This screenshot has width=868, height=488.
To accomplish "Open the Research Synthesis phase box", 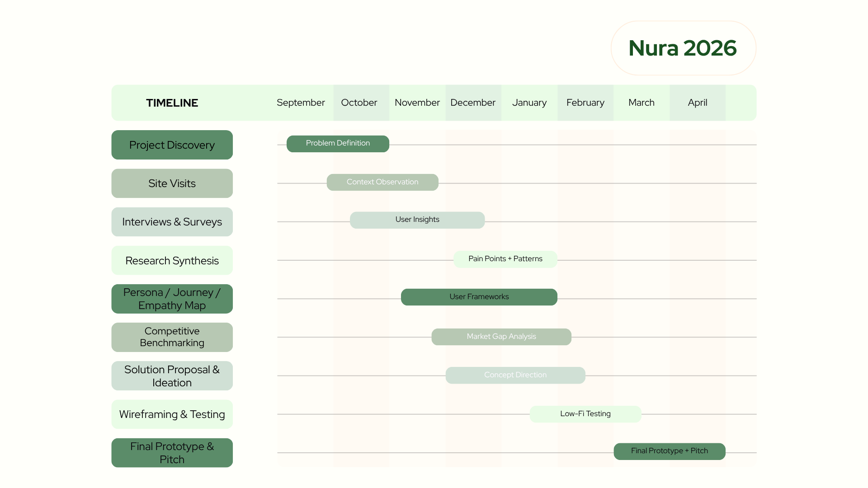I will (x=172, y=261).
